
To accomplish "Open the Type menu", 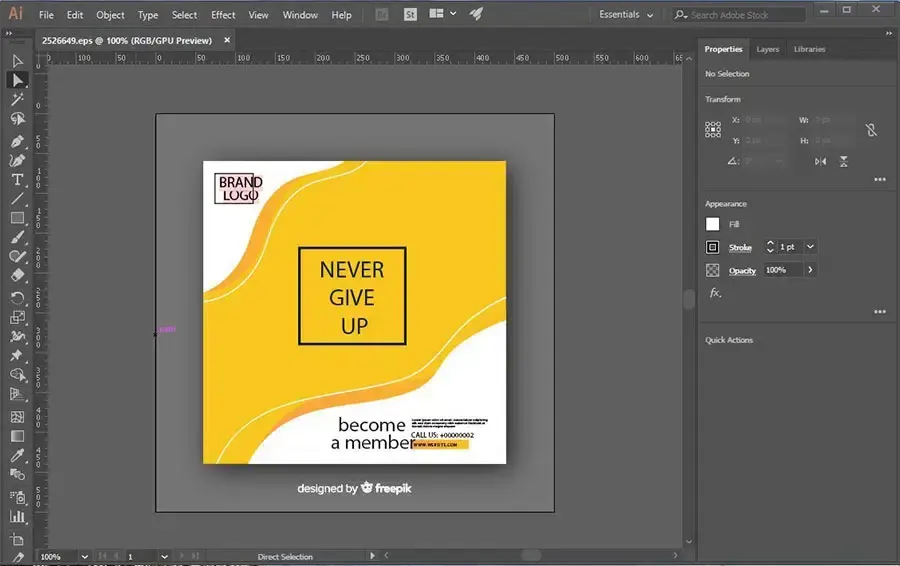I will pos(148,15).
